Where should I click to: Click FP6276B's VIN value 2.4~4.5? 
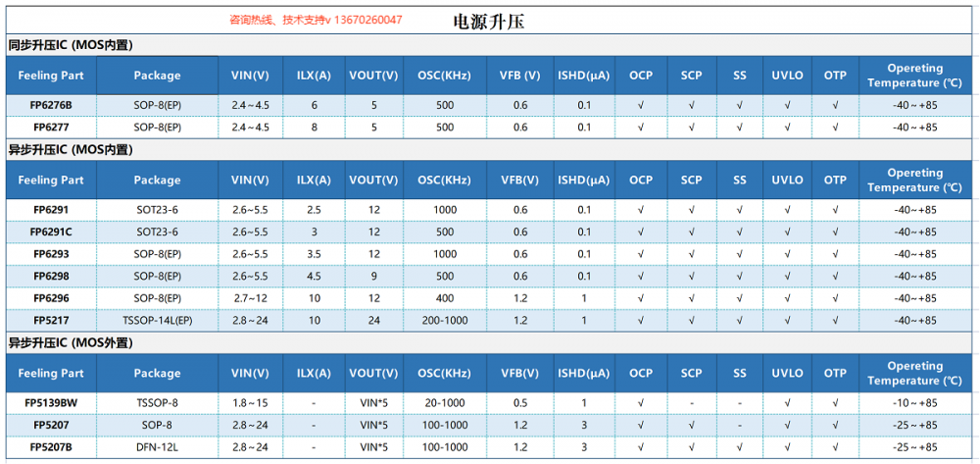tap(250, 105)
